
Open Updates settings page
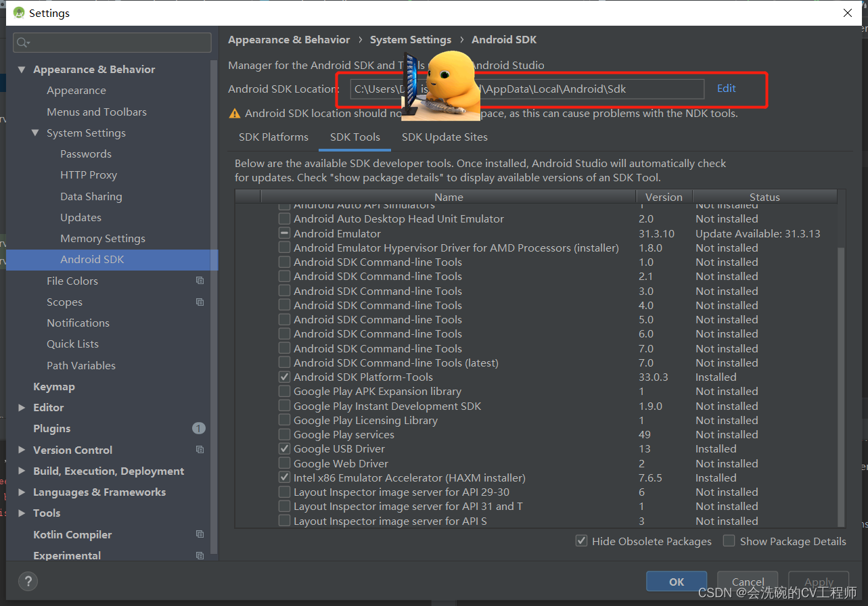point(81,217)
